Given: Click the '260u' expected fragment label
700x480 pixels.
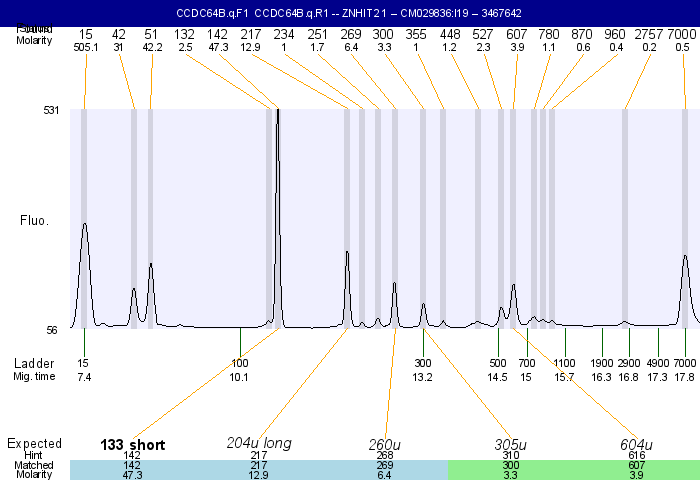Looking at the screenshot, I should 385,444.
